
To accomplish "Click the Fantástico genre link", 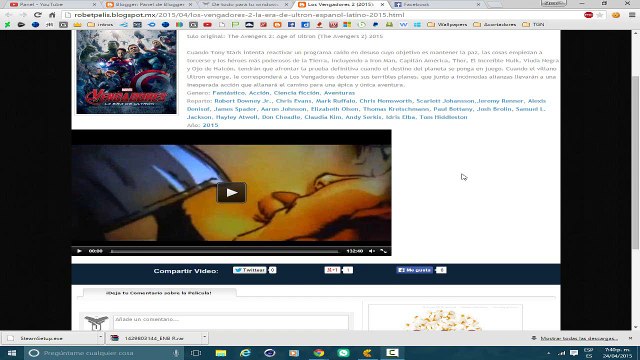I will pos(228,93).
